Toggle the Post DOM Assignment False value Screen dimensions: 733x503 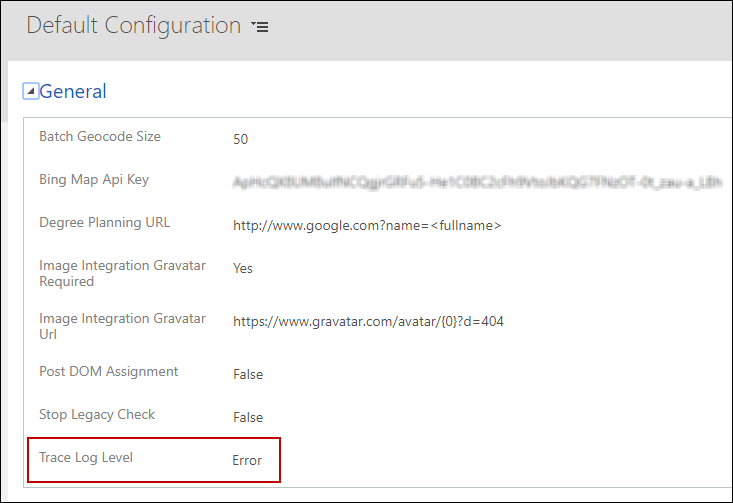click(248, 374)
